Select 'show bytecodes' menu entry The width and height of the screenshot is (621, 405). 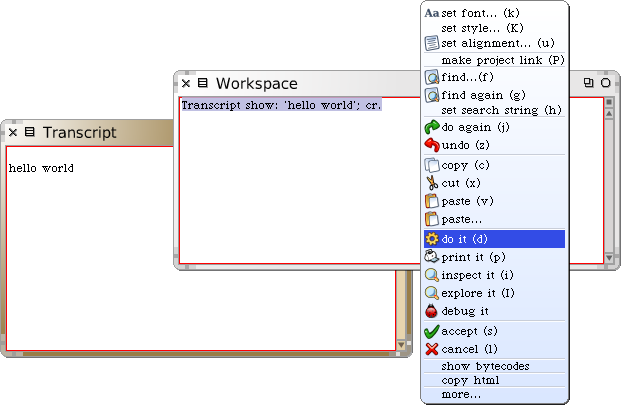coord(485,366)
